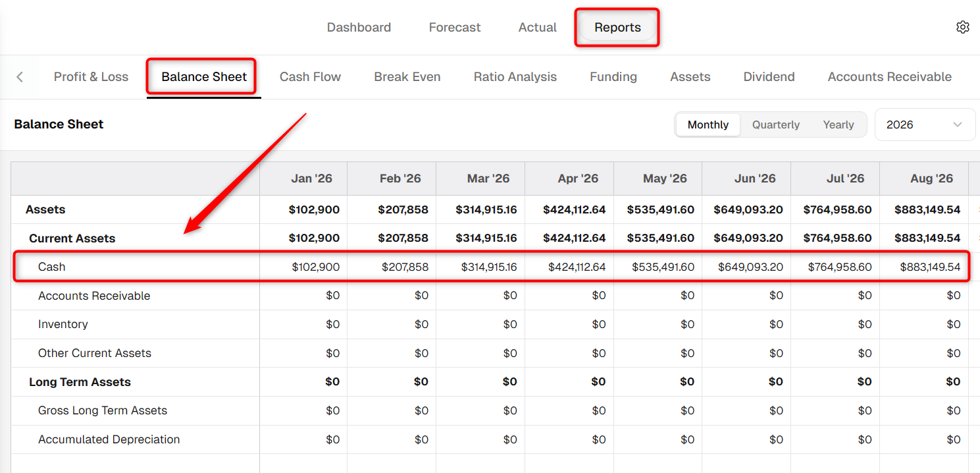Open the Profit & Loss report

tap(91, 77)
